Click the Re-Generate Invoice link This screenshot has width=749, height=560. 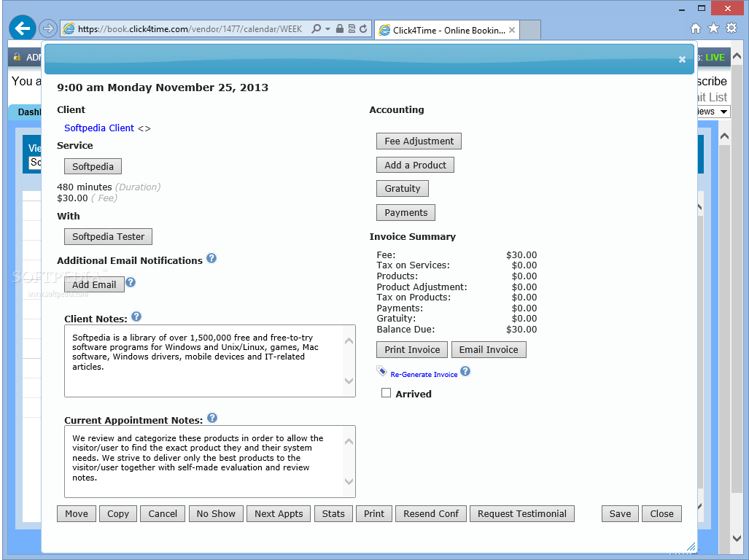(424, 374)
